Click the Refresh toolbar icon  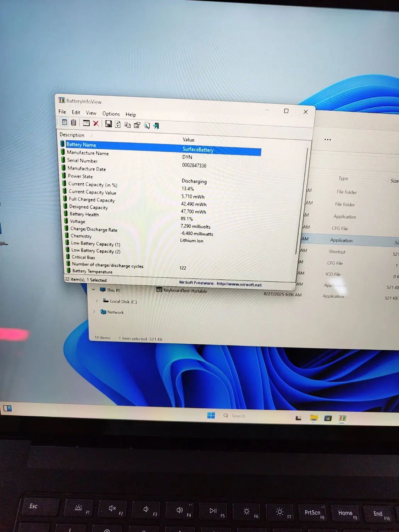118,124
